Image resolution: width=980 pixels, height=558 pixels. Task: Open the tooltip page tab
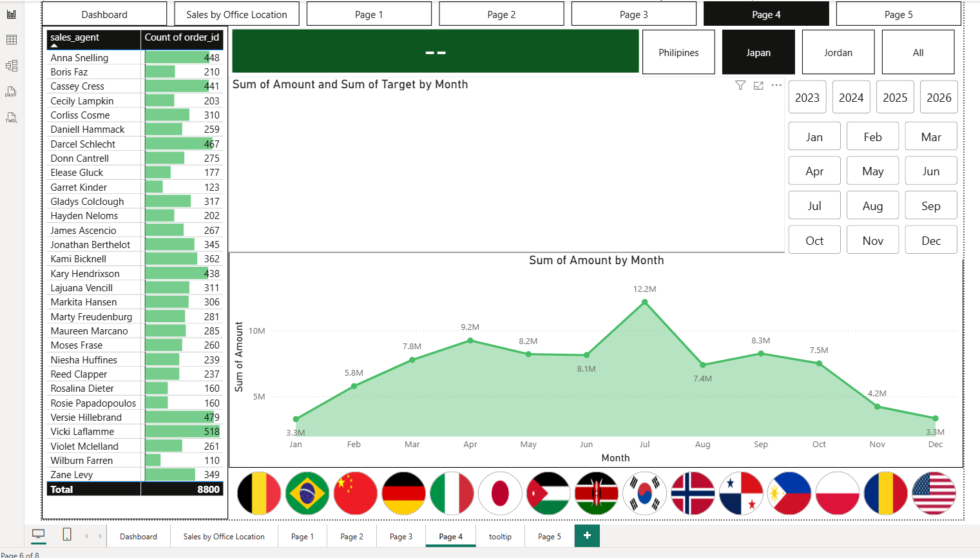coord(500,536)
